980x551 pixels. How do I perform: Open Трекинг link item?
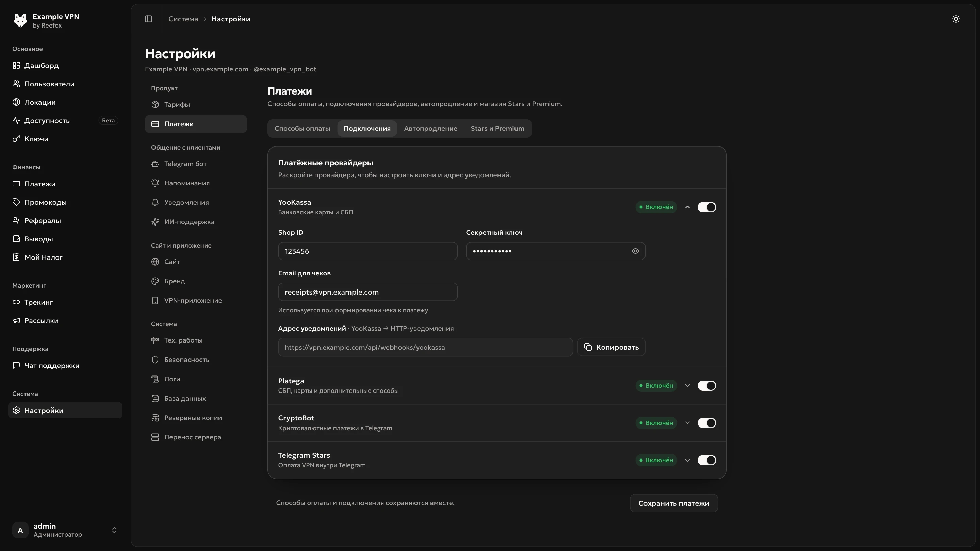click(x=65, y=302)
